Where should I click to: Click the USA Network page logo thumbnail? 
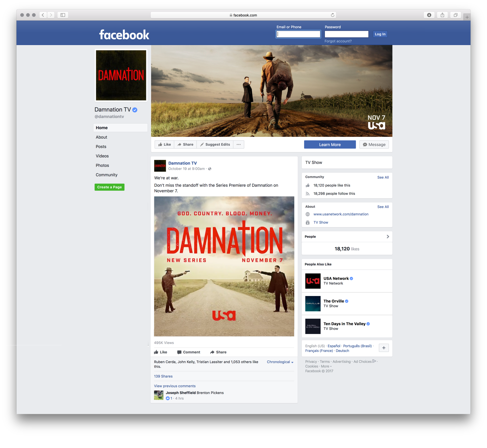coord(313,281)
